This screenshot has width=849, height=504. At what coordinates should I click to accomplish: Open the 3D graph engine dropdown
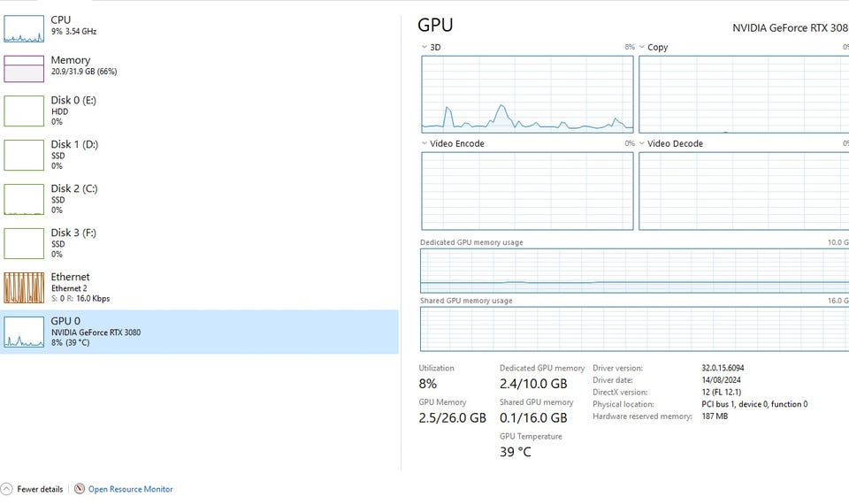[x=424, y=48]
